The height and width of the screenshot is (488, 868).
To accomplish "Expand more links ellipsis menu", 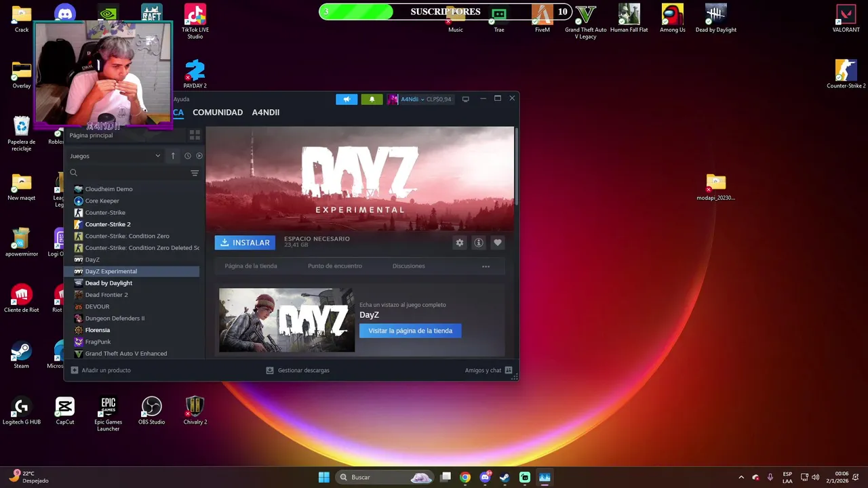I will point(486,266).
